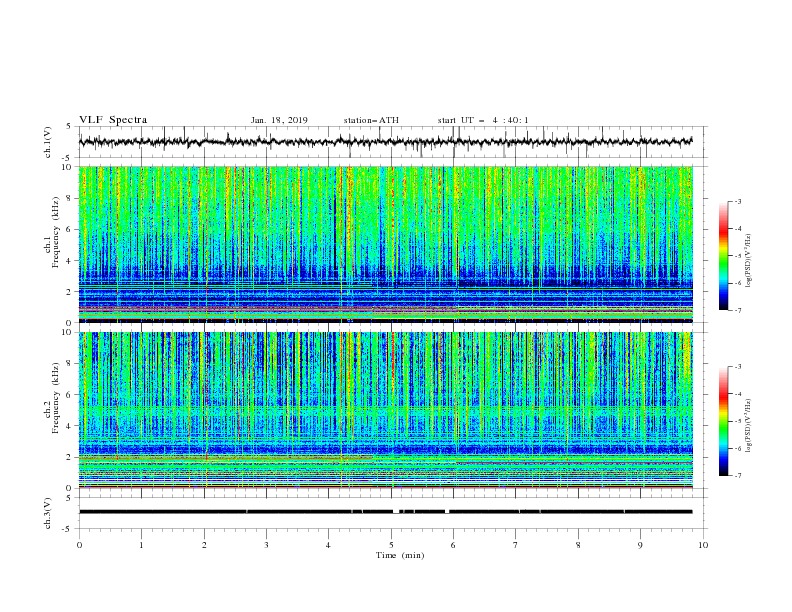Image resolution: width=792 pixels, height=612 pixels.
Task: Select the "Jan. 18, 2019" date text
Action: [279, 120]
